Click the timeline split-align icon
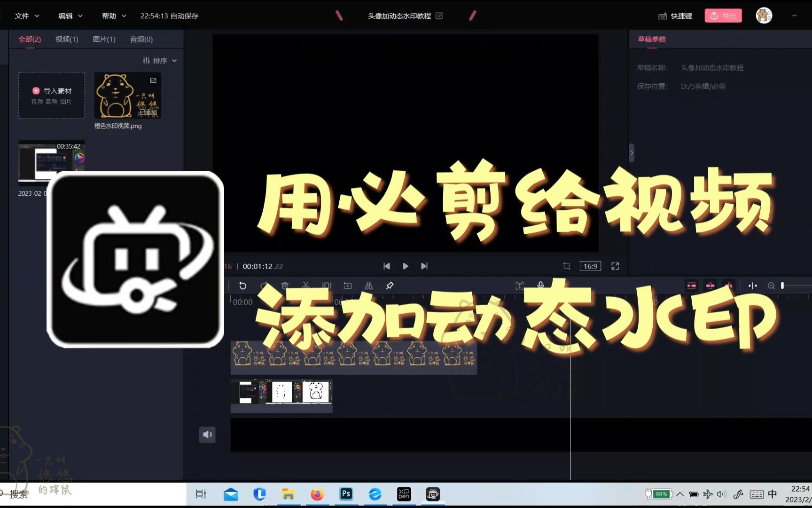This screenshot has width=812, height=508. pyautogui.click(x=753, y=286)
